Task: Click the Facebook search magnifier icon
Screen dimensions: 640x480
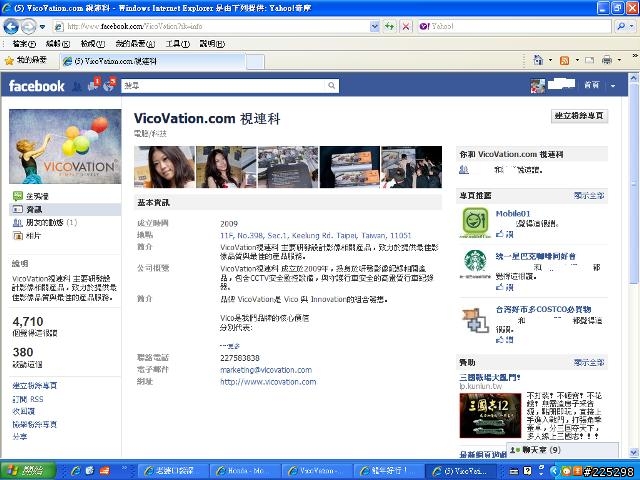Action: [x=332, y=86]
